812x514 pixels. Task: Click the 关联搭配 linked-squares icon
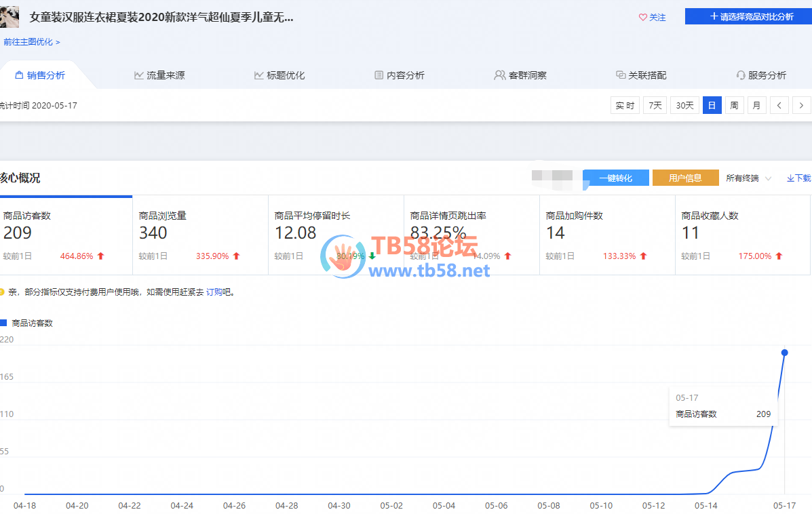coord(621,75)
